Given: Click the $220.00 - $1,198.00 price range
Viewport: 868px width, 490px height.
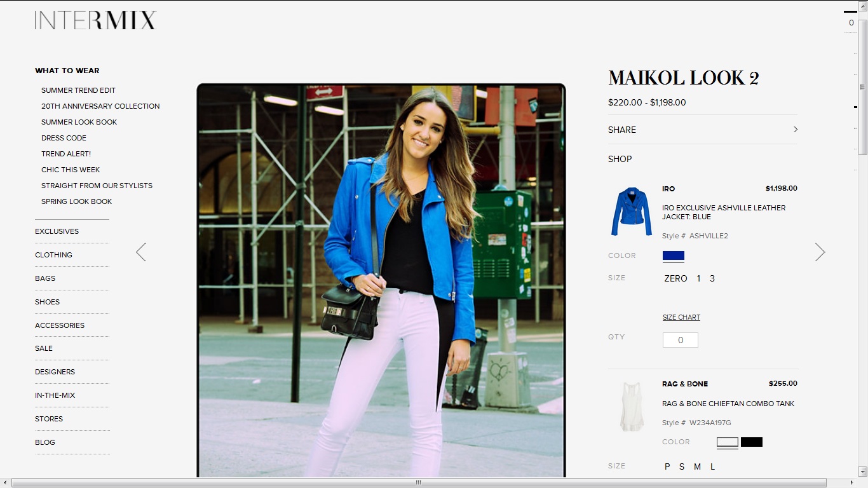Looking at the screenshot, I should (x=647, y=102).
